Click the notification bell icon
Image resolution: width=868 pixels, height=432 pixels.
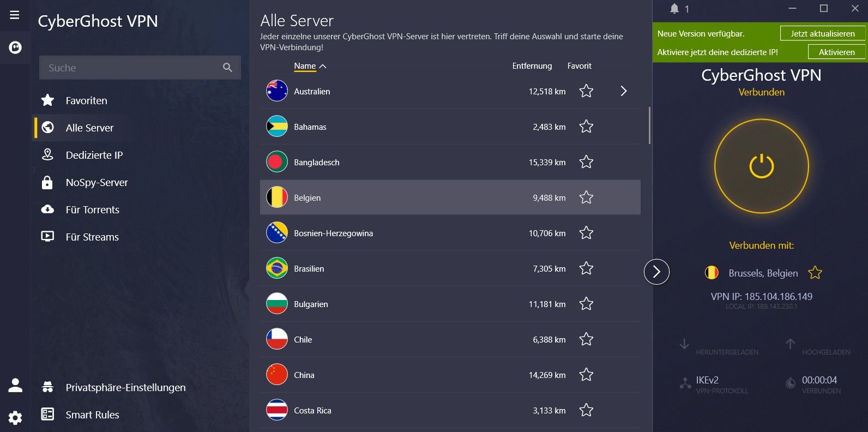pos(674,9)
